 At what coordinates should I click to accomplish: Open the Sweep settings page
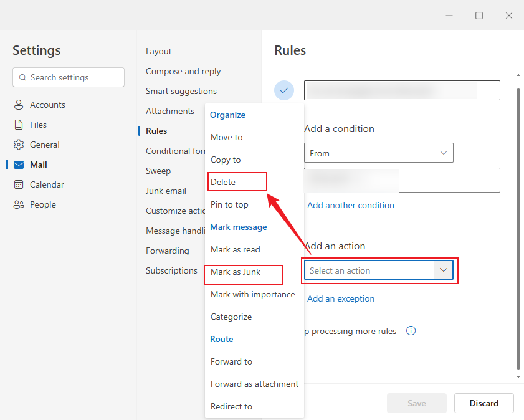point(158,170)
